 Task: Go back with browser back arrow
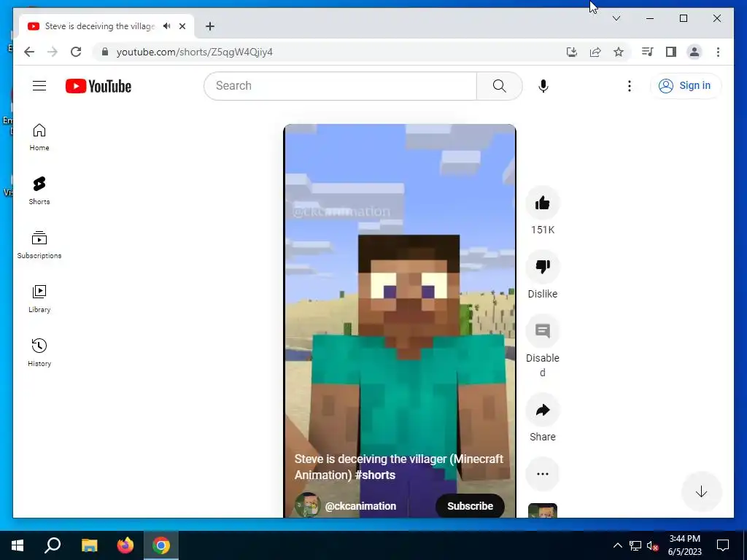pos(29,52)
